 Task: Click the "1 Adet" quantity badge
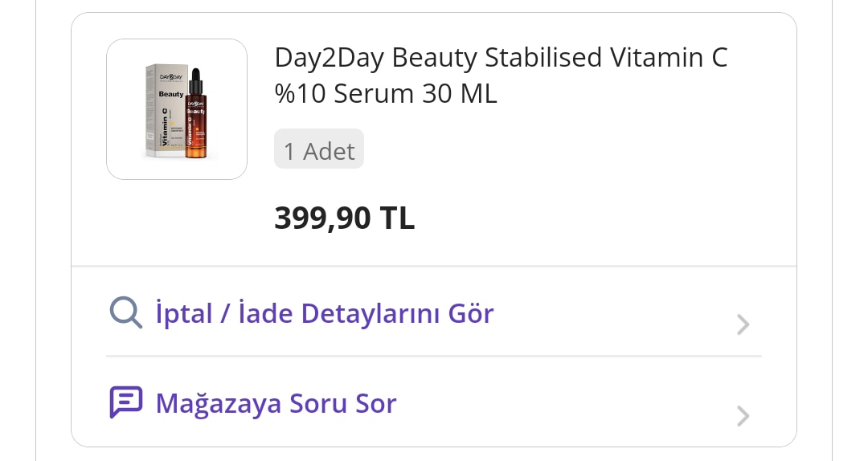click(x=319, y=150)
